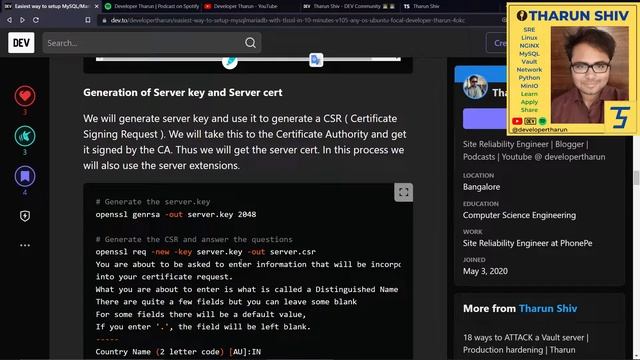Close the Easiest way to setup MySQL tab

click(96, 6)
